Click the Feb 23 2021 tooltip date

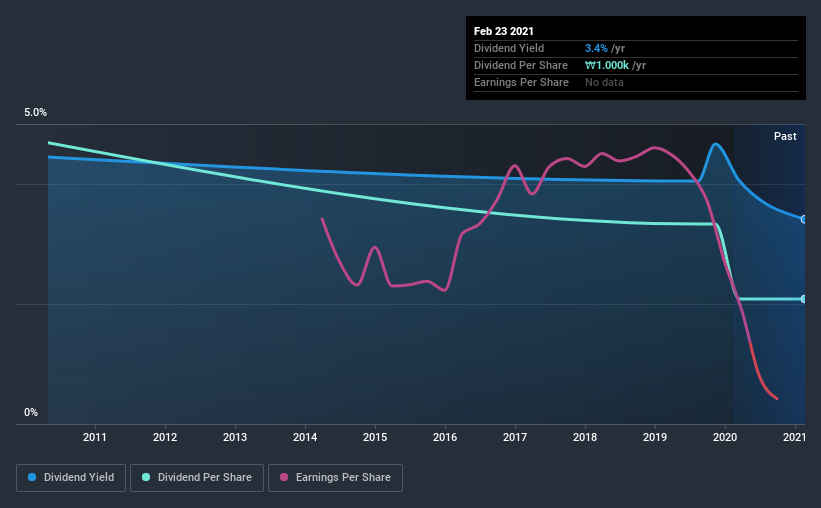click(504, 31)
